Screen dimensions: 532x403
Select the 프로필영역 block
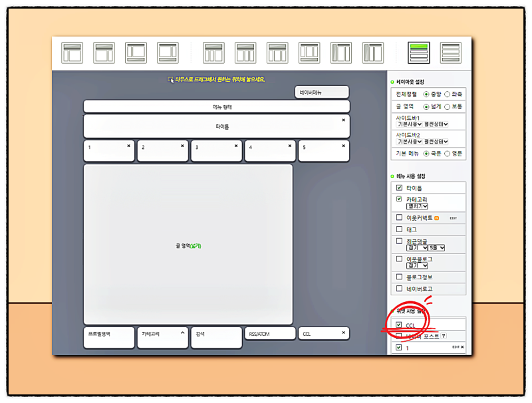pyautogui.click(x=109, y=338)
